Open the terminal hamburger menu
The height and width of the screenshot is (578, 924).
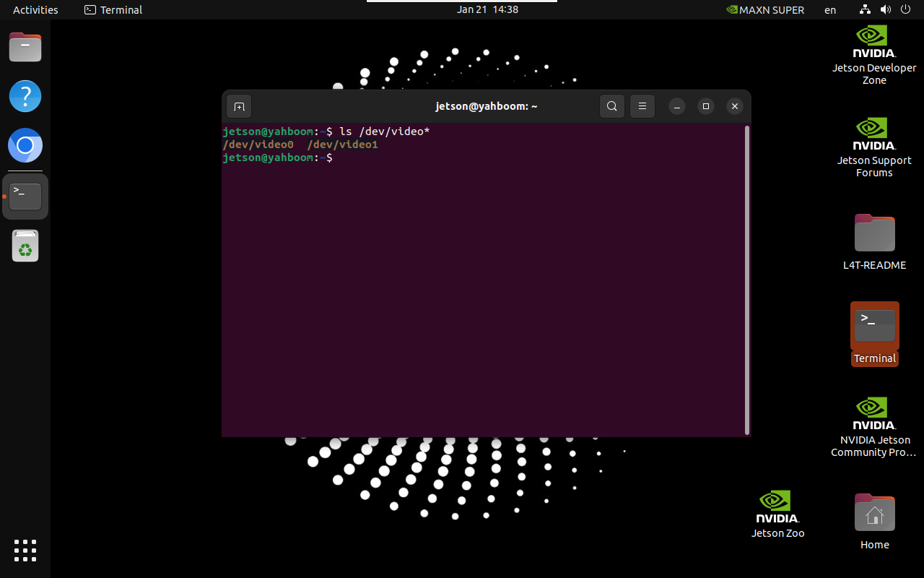coord(642,106)
